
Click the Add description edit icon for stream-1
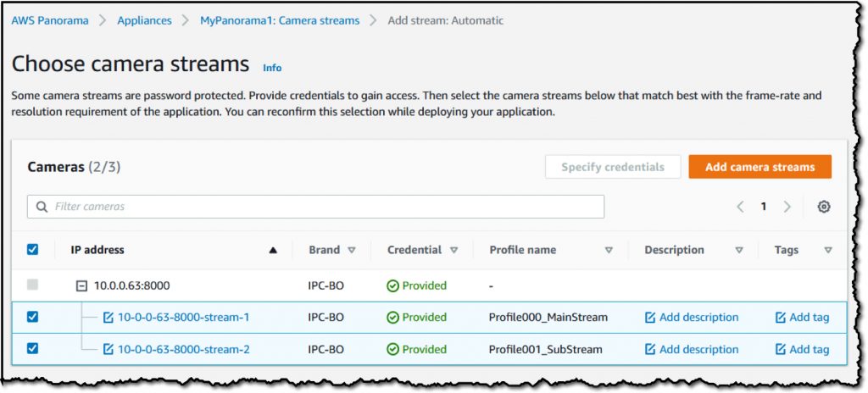(650, 318)
